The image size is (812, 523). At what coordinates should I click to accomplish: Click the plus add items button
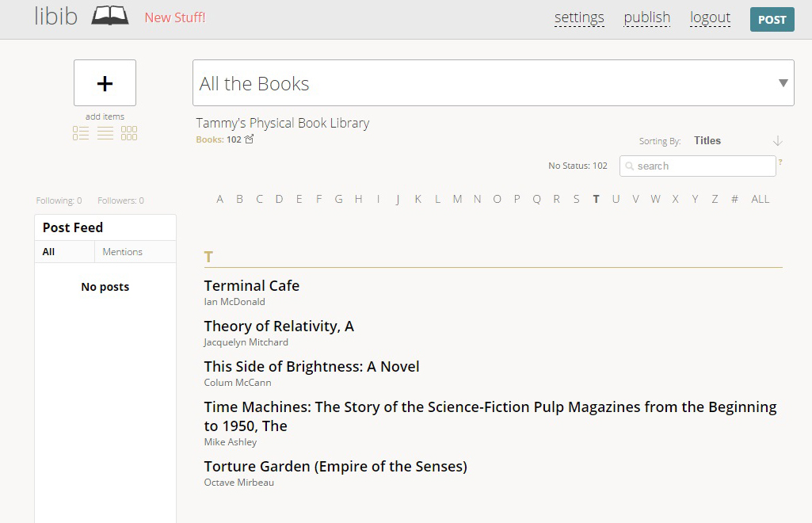[105, 82]
